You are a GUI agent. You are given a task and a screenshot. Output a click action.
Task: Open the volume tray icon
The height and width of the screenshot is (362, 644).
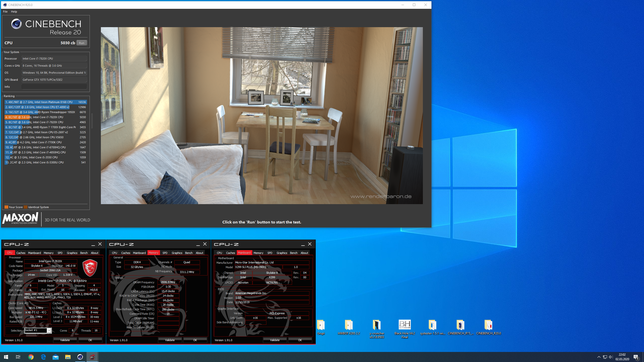(x=611, y=357)
